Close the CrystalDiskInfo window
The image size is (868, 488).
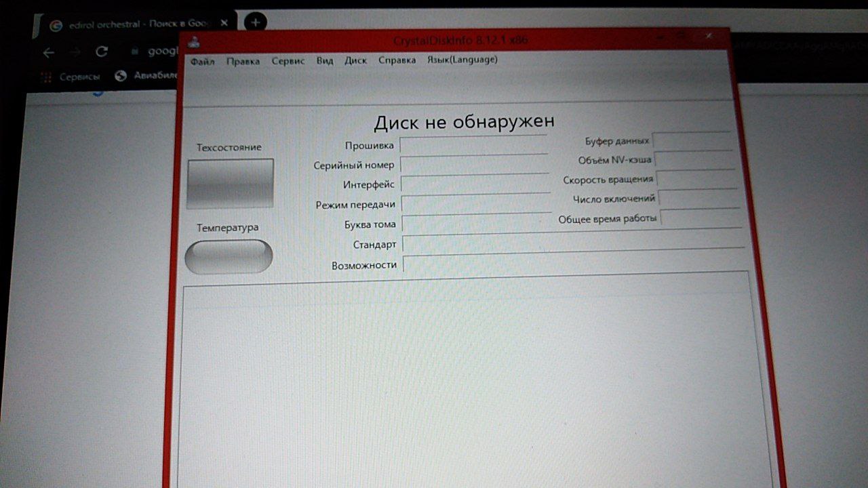coord(709,36)
